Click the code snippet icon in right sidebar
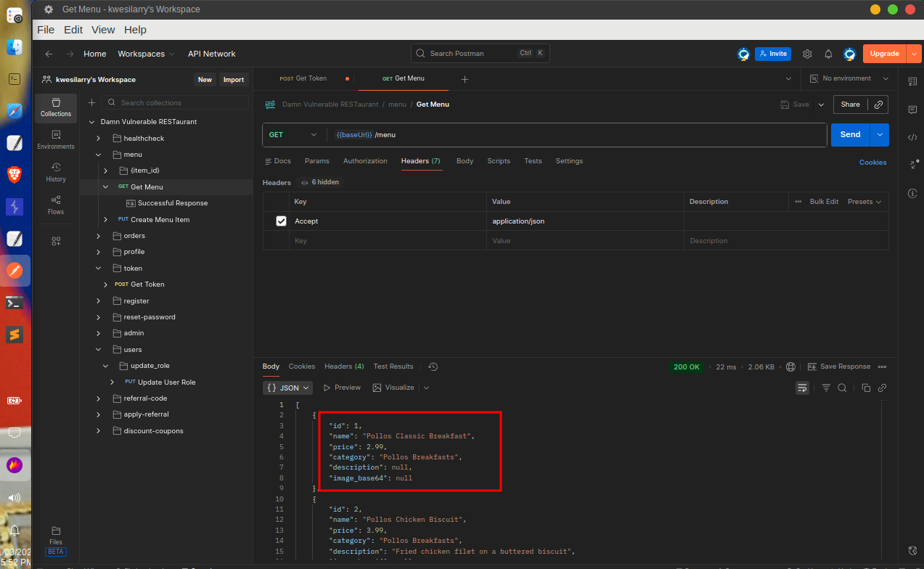The width and height of the screenshot is (924, 569). tap(912, 137)
